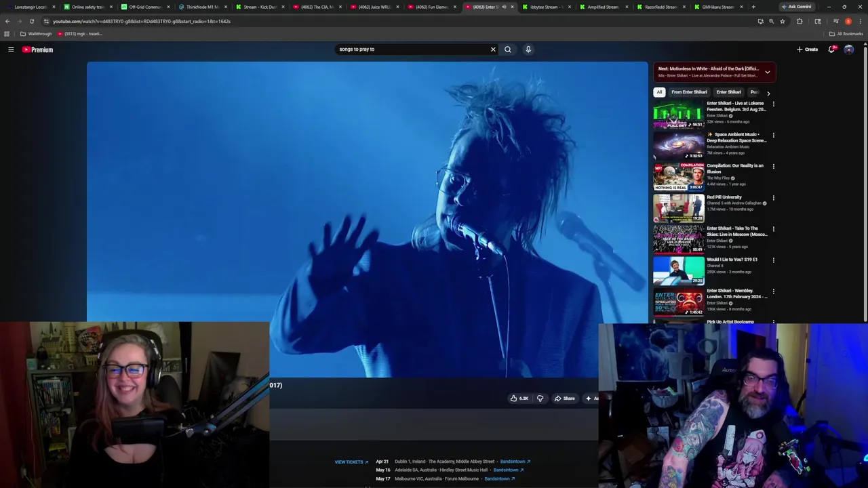Open the Lokerse Feesten live video thumbnail
Screen dimensions: 868x488
(679, 115)
